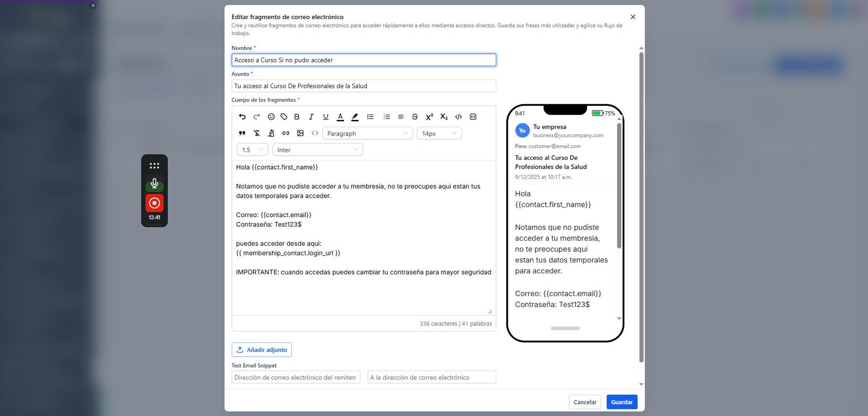The width and height of the screenshot is (868, 416).
Task: Open the highlight color marker tool
Action: (x=355, y=117)
